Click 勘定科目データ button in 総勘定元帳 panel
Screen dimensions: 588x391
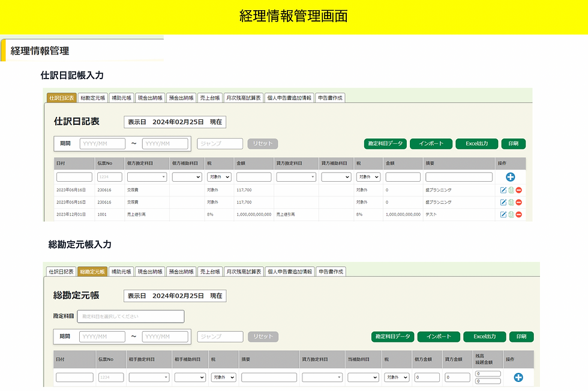tap(392, 336)
